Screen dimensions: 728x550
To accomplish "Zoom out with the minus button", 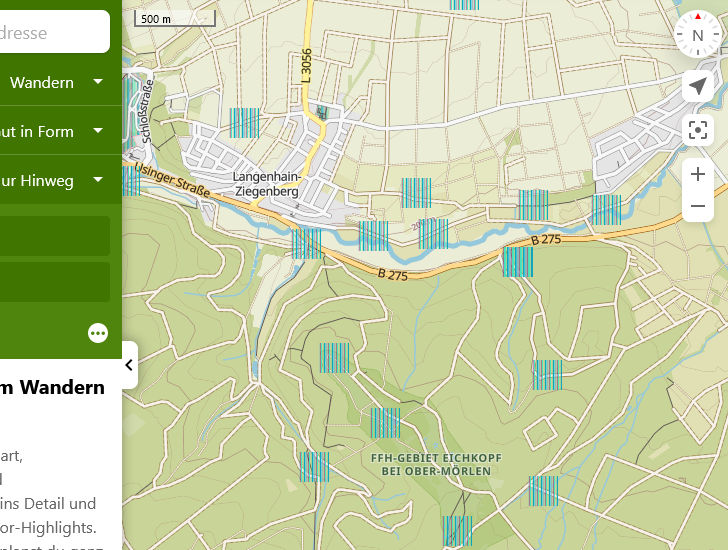I will (698, 207).
